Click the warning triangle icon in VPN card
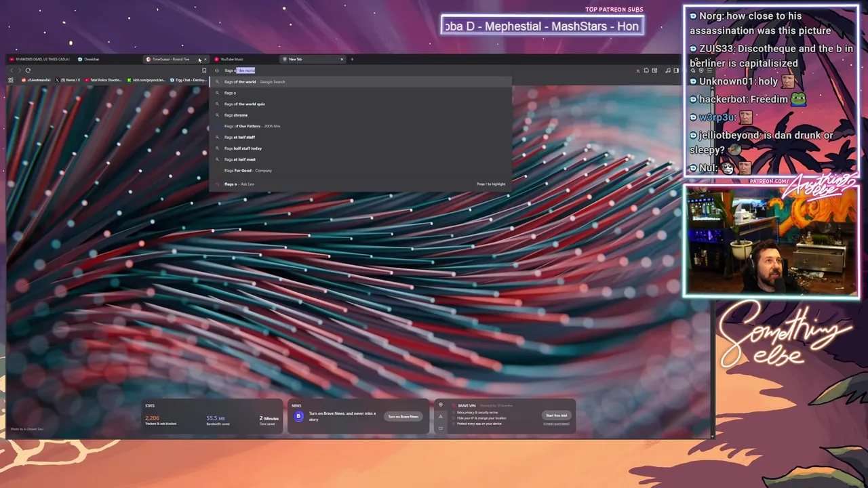 [x=441, y=417]
